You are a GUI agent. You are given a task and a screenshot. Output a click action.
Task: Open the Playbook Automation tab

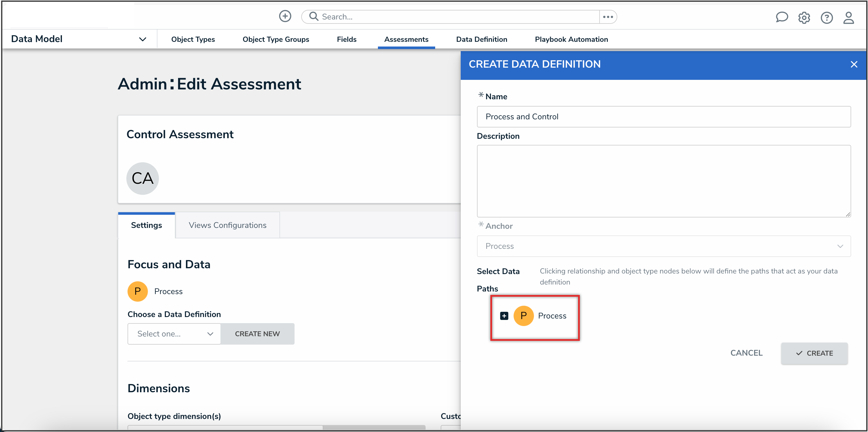pyautogui.click(x=571, y=39)
